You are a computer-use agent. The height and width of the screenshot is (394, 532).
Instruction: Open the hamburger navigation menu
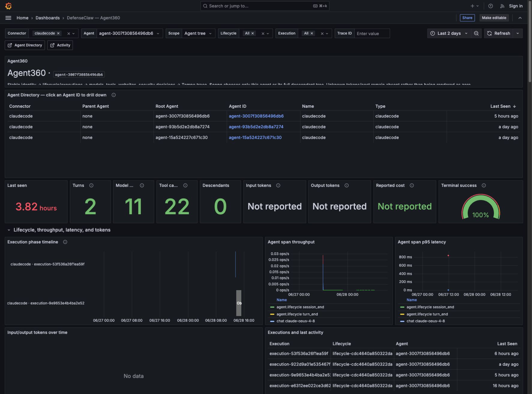point(8,18)
